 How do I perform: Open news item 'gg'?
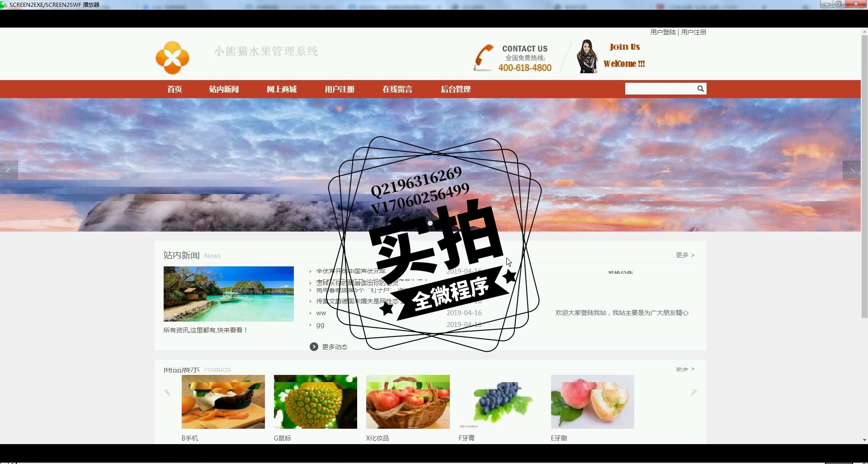[320, 325]
